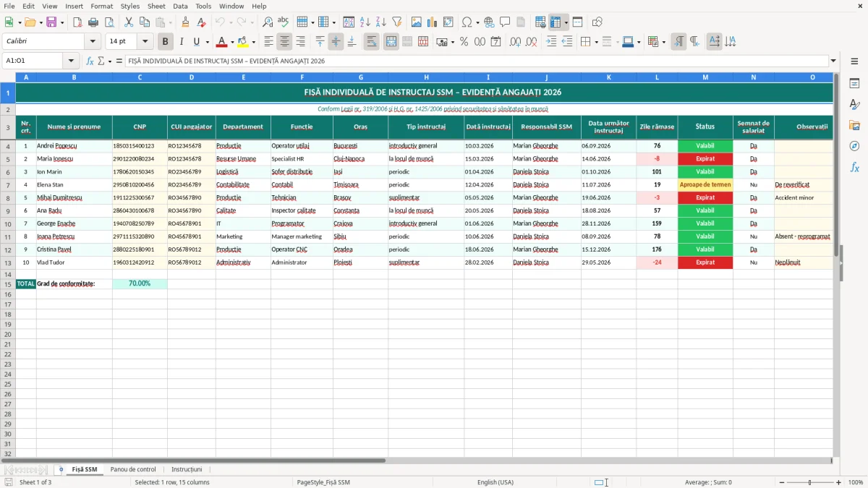Expand the formula bar
The width and height of the screenshot is (868, 488).
(833, 61)
